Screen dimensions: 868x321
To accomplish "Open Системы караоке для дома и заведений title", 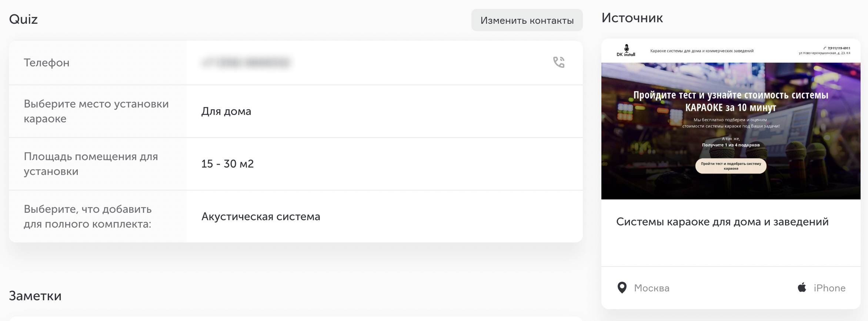I will coord(722,222).
